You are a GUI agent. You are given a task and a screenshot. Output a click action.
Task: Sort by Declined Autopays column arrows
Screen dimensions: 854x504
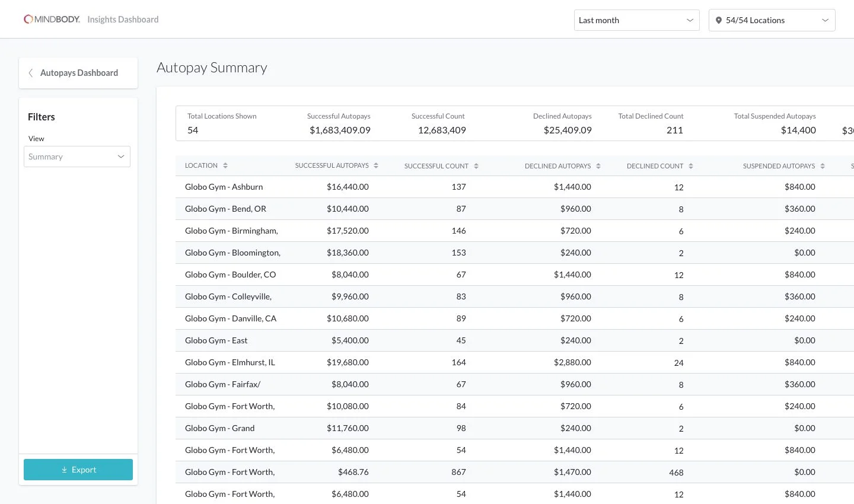coord(598,166)
